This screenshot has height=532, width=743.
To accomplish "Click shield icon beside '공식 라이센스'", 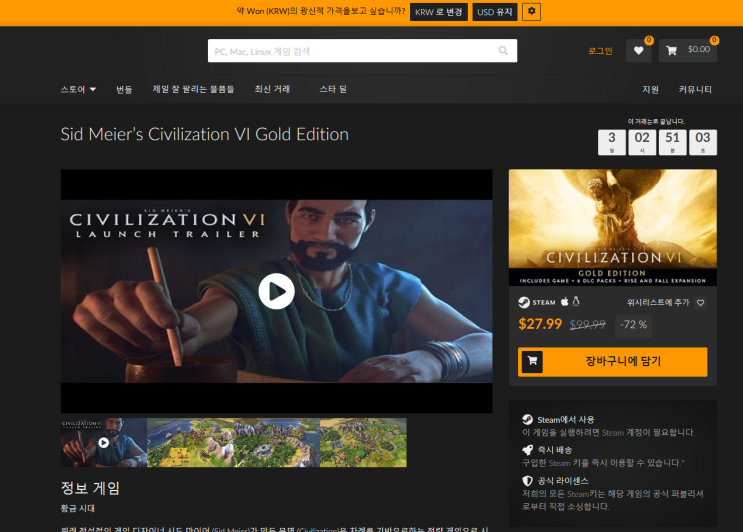I will pyautogui.click(x=527, y=481).
